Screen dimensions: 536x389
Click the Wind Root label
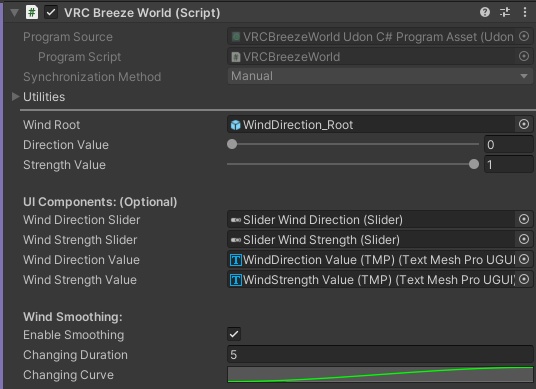[51, 125]
